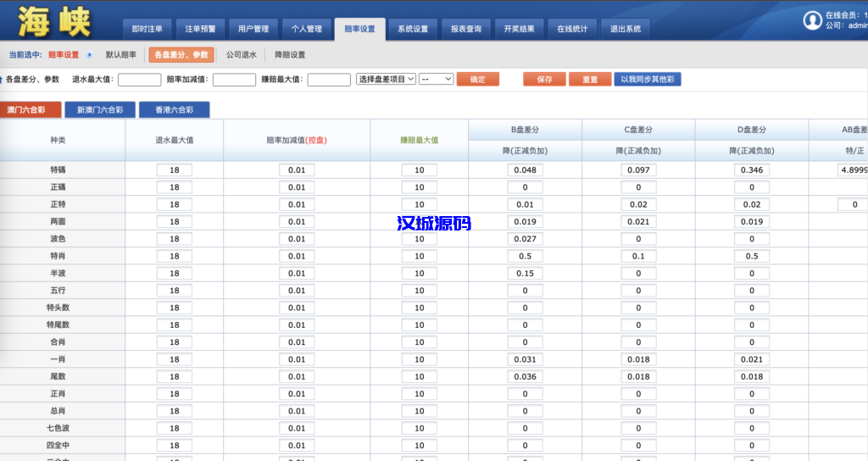Open 公司退水 sub-tab

tap(241, 55)
